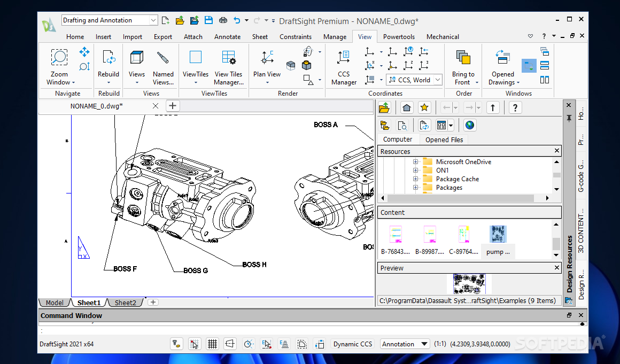This screenshot has height=364, width=620.
Task: Pin the Design Resources panel
Action: 569,118
